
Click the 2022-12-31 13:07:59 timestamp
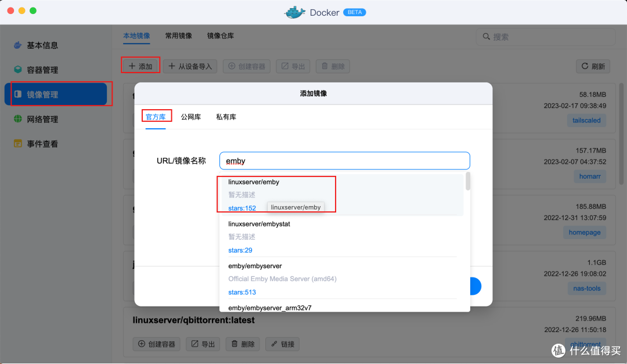[575, 218]
